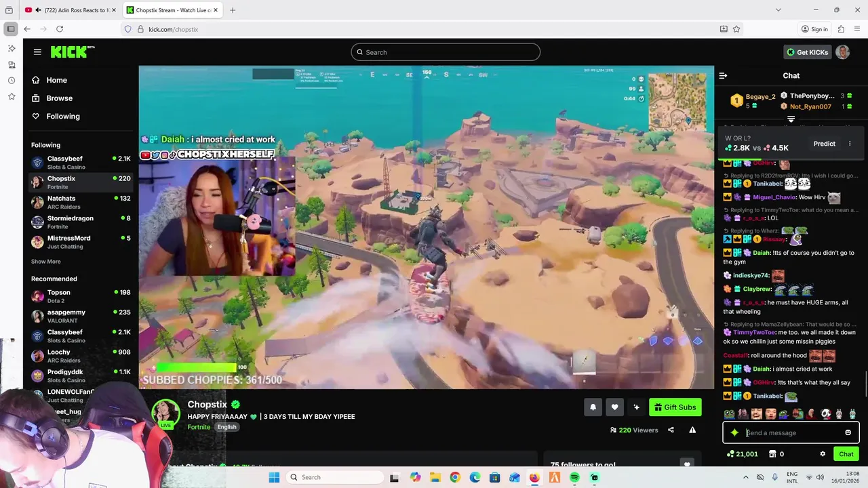Click the Chopstix LIVE avatar

[165, 414]
